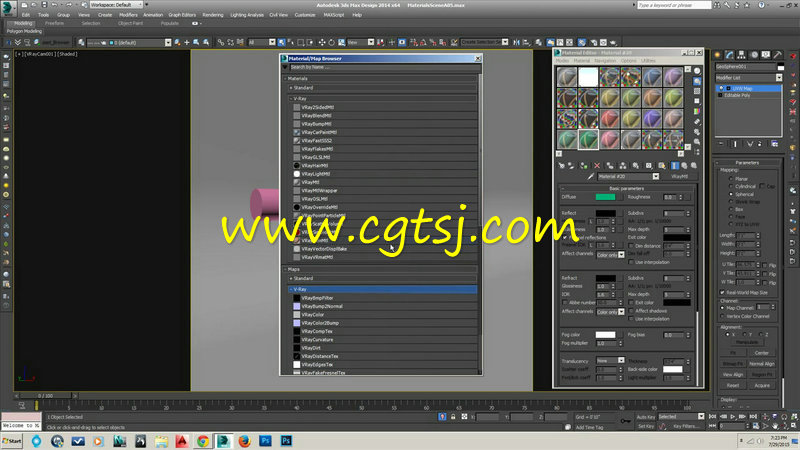The image size is (800, 450).
Task: Switch to the Object Paint ribbon tab
Action: pyautogui.click(x=130, y=23)
